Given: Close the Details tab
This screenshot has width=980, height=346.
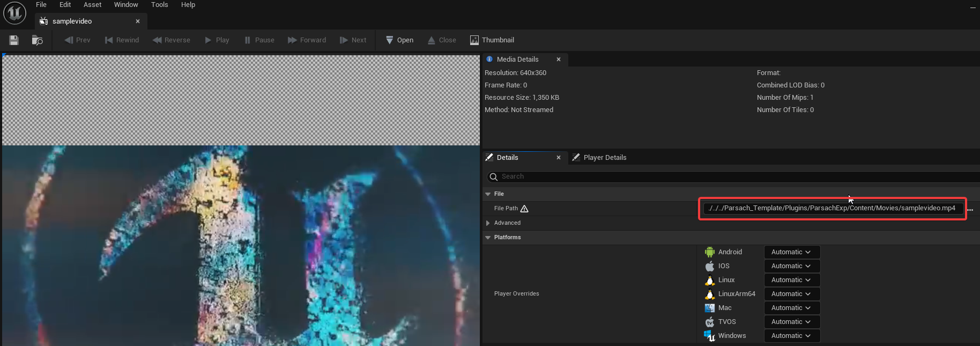Looking at the screenshot, I should (559, 158).
